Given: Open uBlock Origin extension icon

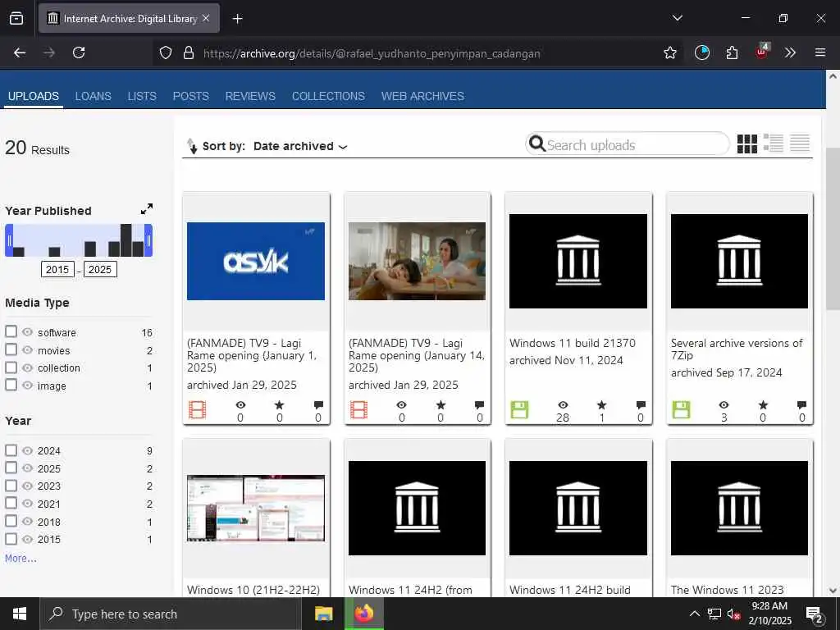Looking at the screenshot, I should click(762, 52).
